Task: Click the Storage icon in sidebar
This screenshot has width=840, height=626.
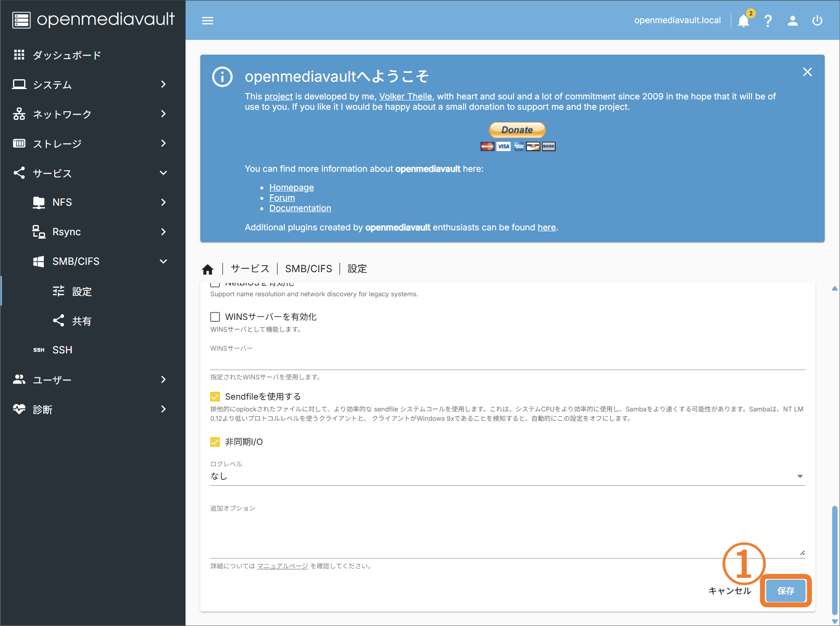Action: pyautogui.click(x=19, y=143)
